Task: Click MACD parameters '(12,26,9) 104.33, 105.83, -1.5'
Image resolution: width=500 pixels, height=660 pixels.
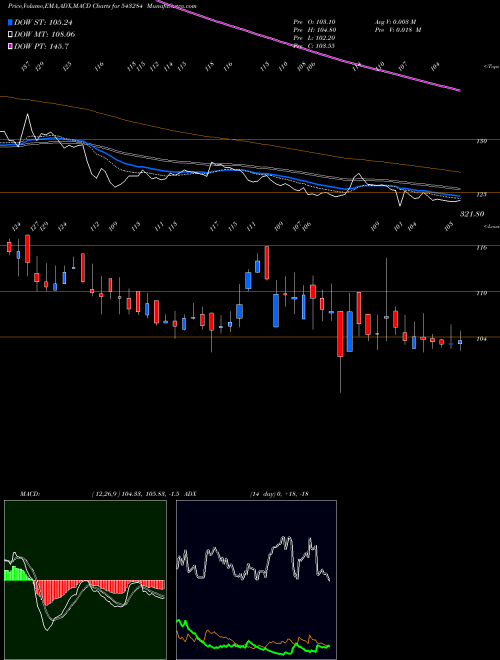Action: 138,494
